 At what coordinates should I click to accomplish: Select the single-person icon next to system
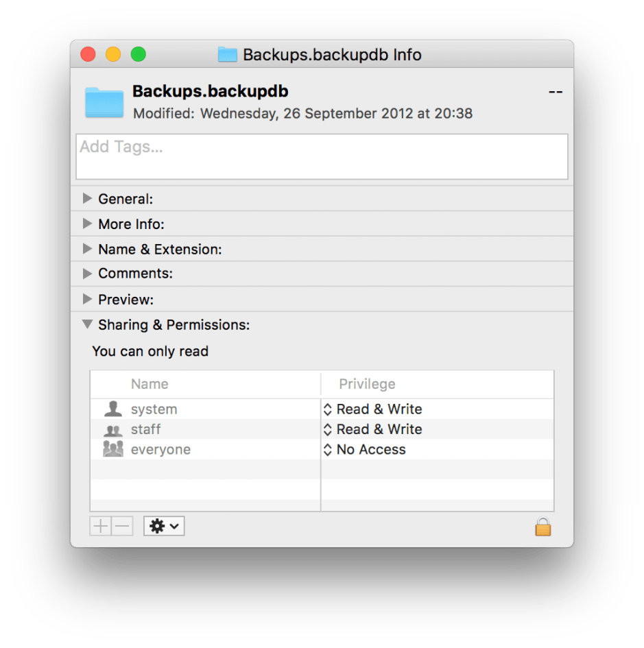pos(112,409)
